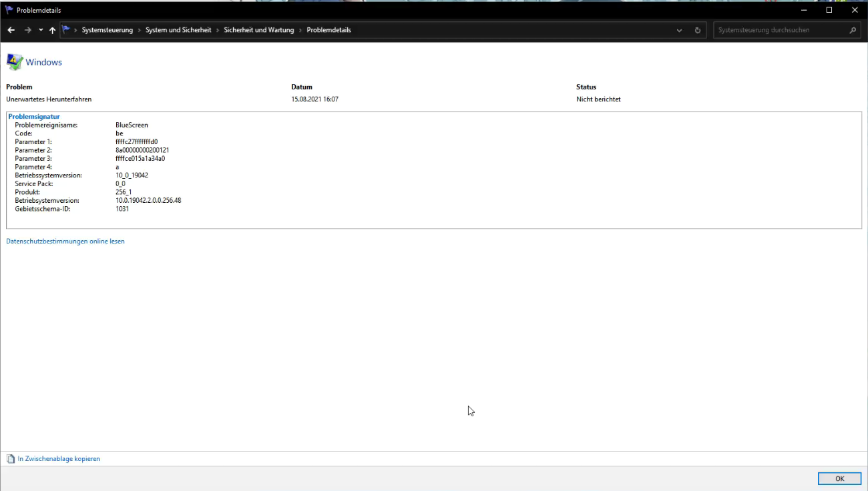This screenshot has height=491, width=868.
Task: Select version value 10.0.19042.2.0.0.256.48
Action: click(x=148, y=200)
